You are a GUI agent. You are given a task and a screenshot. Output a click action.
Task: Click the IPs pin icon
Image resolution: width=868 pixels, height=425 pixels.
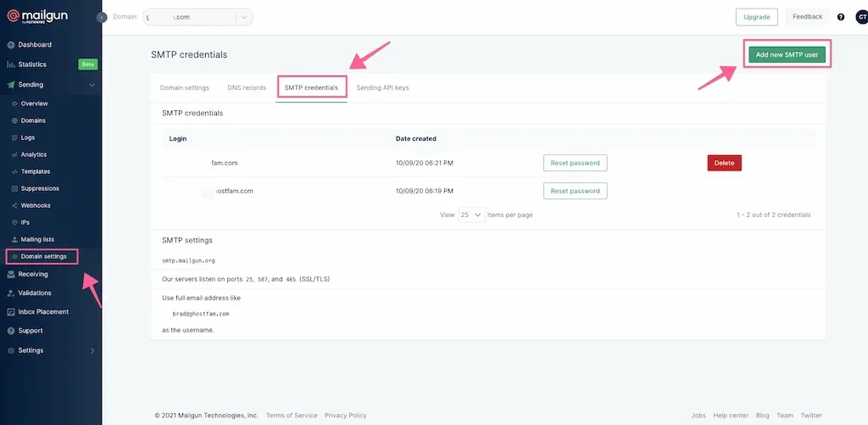click(x=15, y=222)
